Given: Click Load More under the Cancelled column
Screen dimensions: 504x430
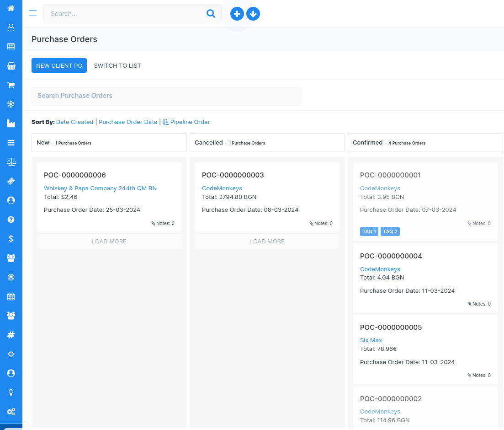Looking at the screenshot, I should (267, 241).
